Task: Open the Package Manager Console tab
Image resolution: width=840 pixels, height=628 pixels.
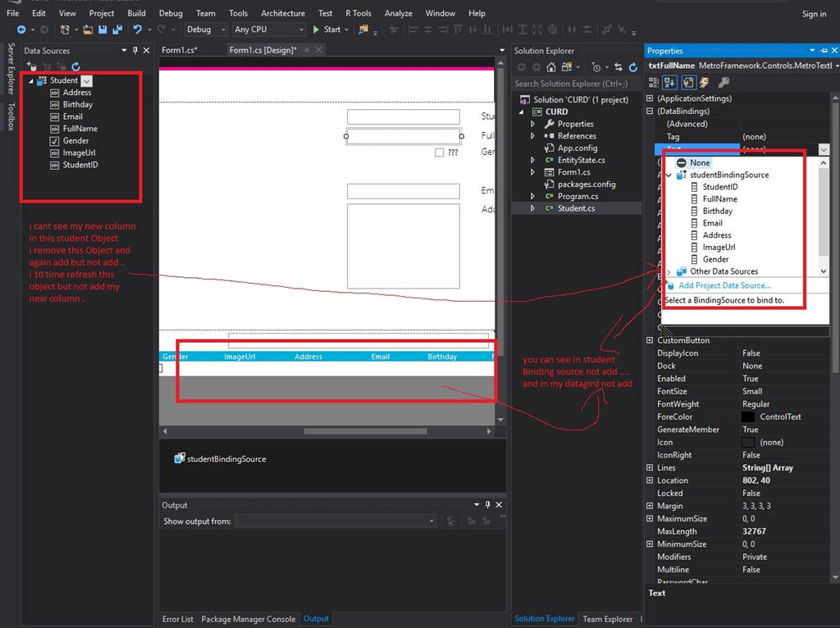Action: coord(248,619)
